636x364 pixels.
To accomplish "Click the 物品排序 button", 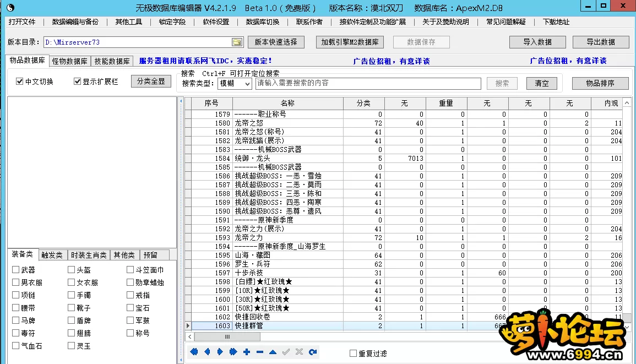I will (x=600, y=83).
